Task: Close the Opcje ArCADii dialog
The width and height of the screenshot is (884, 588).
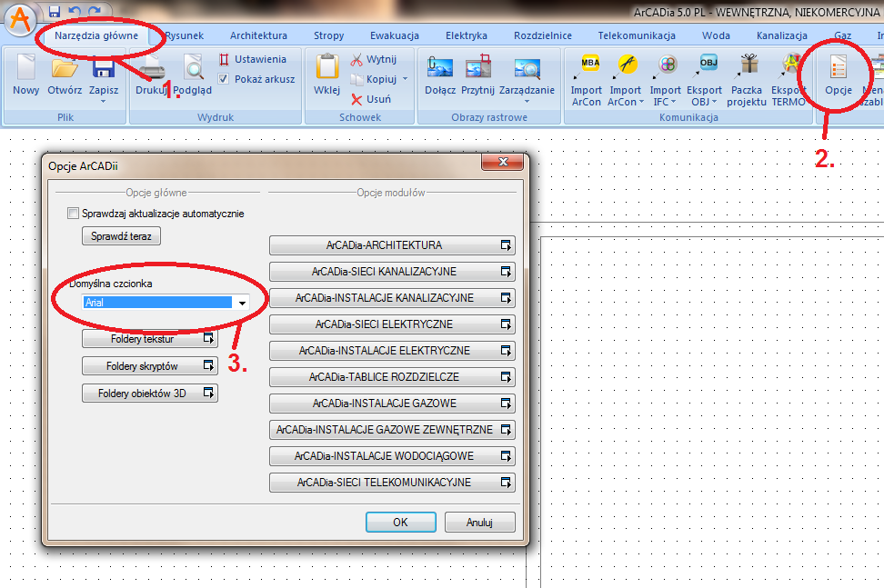Action: [x=503, y=162]
